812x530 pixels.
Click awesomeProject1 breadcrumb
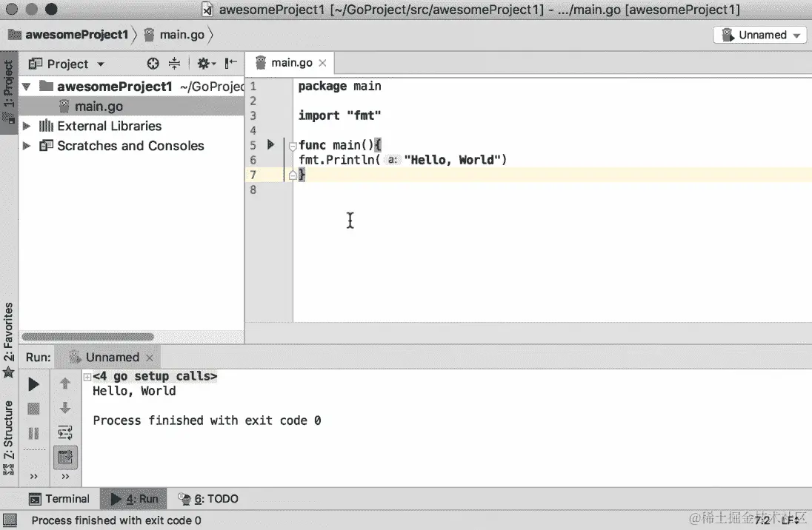(68, 35)
